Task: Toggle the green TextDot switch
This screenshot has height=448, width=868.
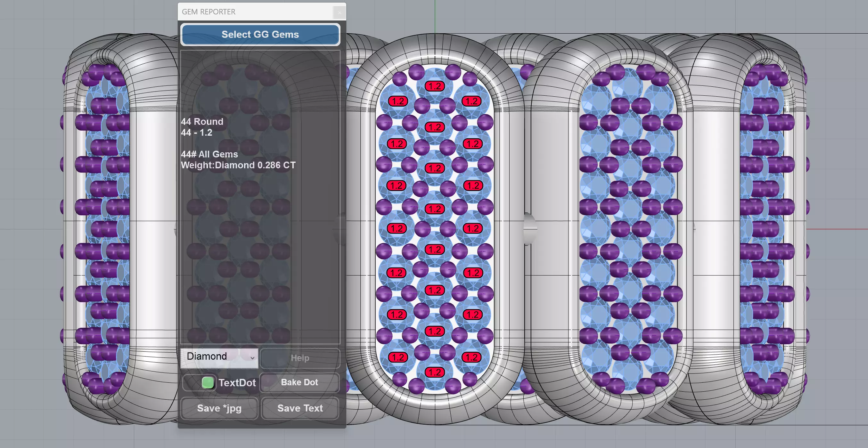Action: (208, 383)
